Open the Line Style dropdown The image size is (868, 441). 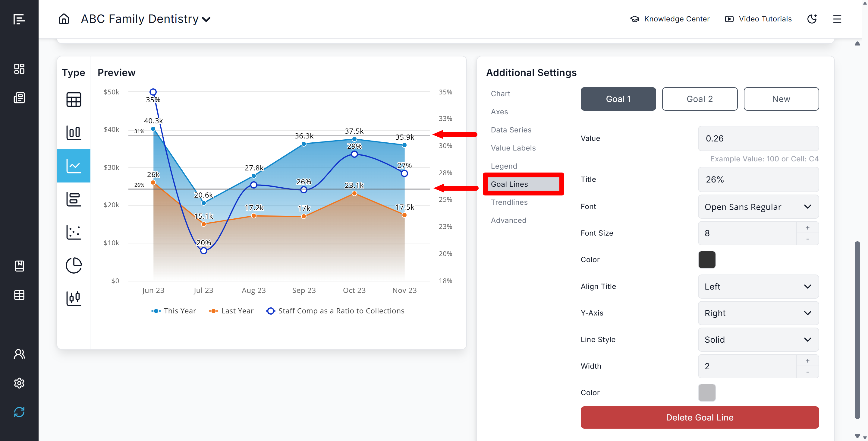tap(758, 340)
